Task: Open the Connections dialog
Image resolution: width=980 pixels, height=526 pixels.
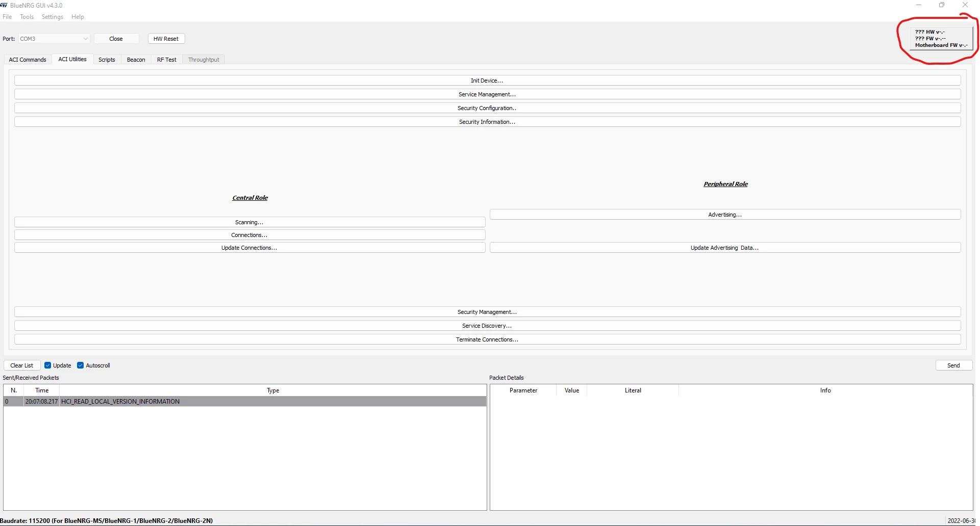Action: tap(249, 235)
